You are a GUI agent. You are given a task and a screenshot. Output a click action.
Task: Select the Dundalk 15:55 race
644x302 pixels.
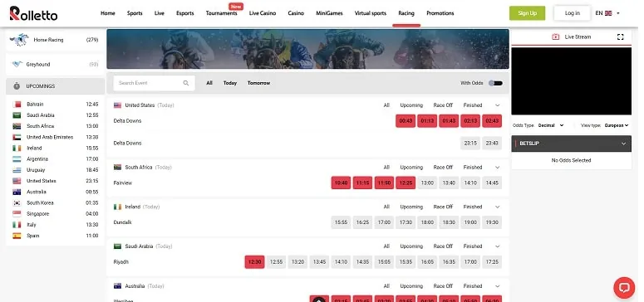click(341, 222)
